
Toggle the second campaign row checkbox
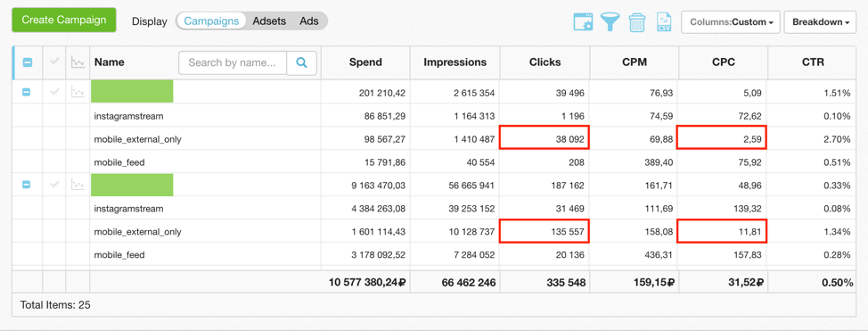point(26,185)
